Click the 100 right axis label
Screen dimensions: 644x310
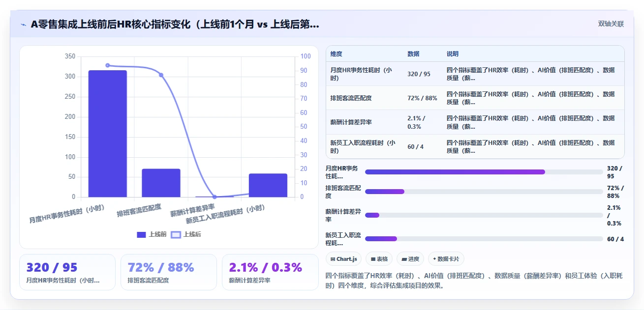pos(306,56)
